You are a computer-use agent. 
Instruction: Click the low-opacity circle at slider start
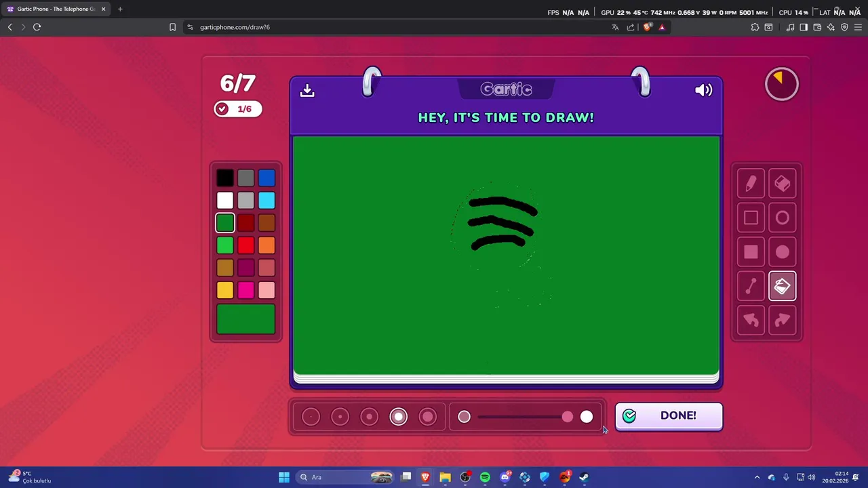pyautogui.click(x=464, y=417)
